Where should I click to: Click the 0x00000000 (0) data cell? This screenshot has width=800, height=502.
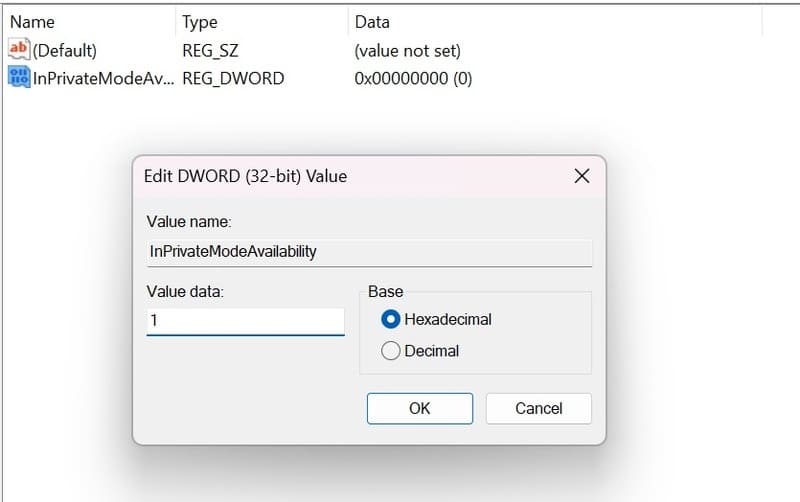(413, 78)
